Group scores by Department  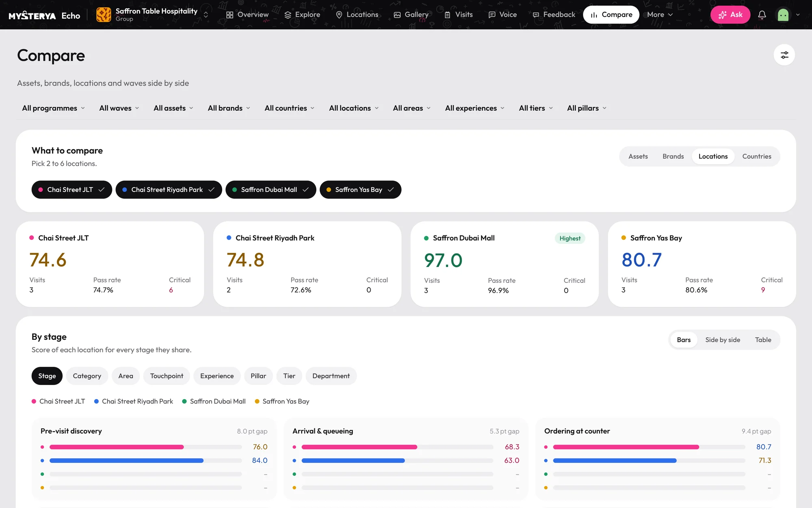pyautogui.click(x=331, y=376)
